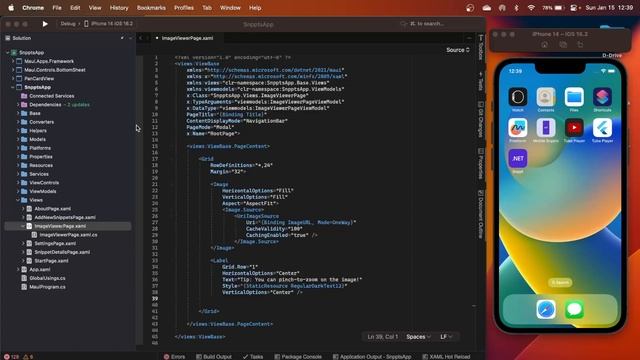Select the Platforms folder
The image size is (640, 360).
[x=40, y=148]
